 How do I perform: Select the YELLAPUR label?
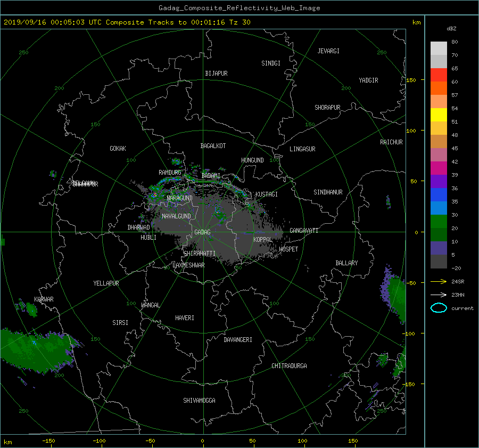tap(106, 283)
